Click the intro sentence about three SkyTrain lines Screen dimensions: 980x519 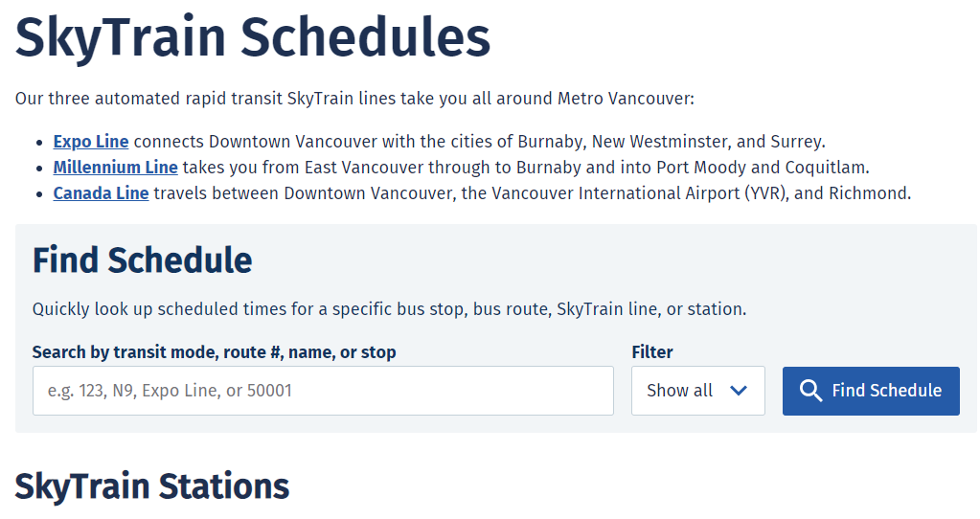(354, 99)
